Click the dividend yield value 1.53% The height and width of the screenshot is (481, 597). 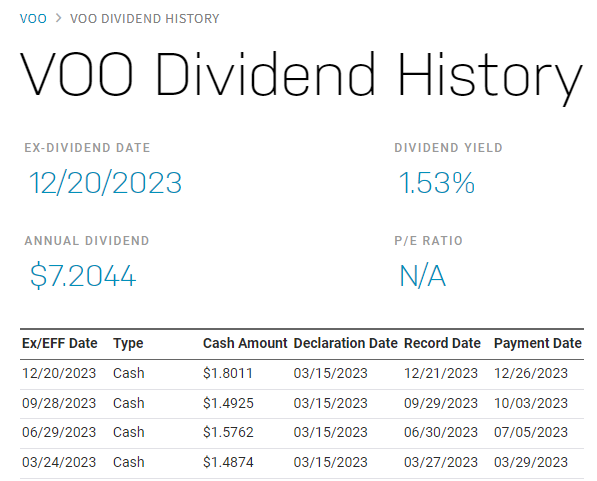pos(437,183)
